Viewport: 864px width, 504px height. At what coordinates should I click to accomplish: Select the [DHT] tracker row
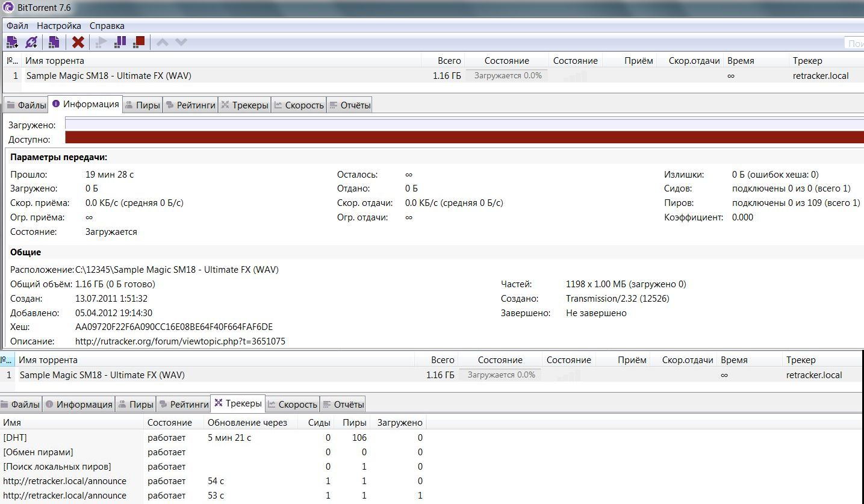214,438
